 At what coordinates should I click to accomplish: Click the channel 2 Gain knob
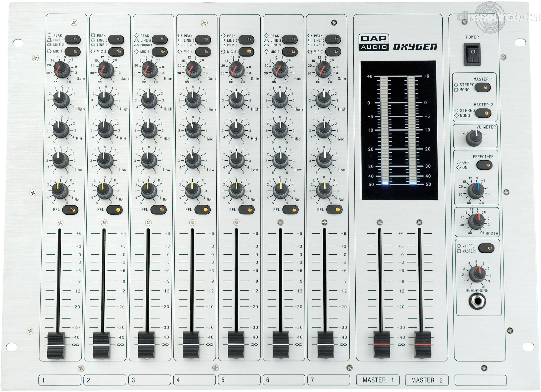pyautogui.click(x=106, y=69)
